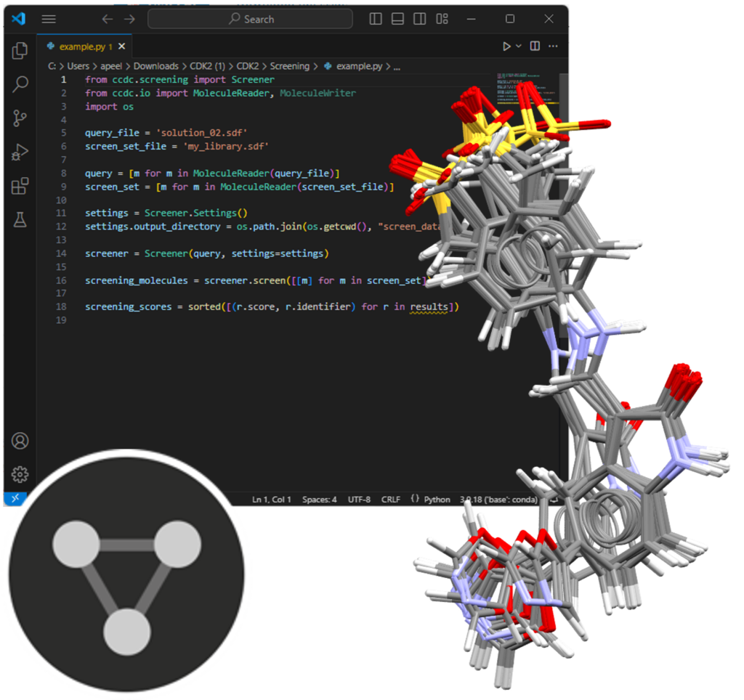
Task: Select the example.py editor tab
Action: point(80,46)
